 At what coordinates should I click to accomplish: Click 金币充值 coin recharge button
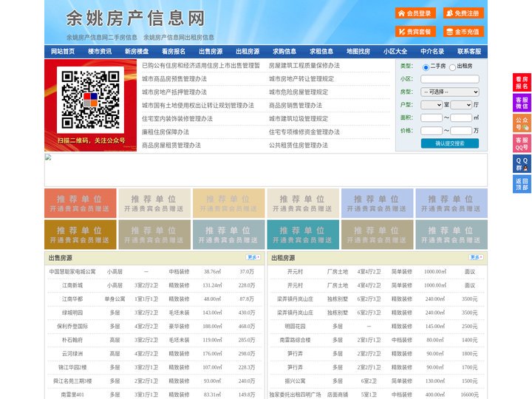463,32
